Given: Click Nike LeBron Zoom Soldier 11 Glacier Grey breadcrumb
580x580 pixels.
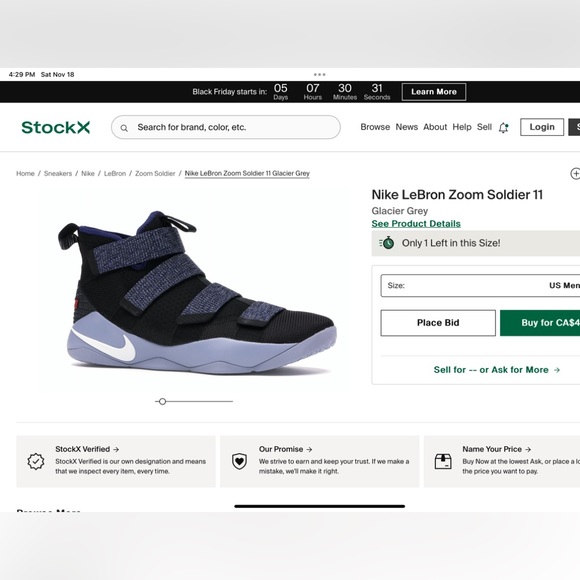Looking at the screenshot, I should tap(247, 173).
